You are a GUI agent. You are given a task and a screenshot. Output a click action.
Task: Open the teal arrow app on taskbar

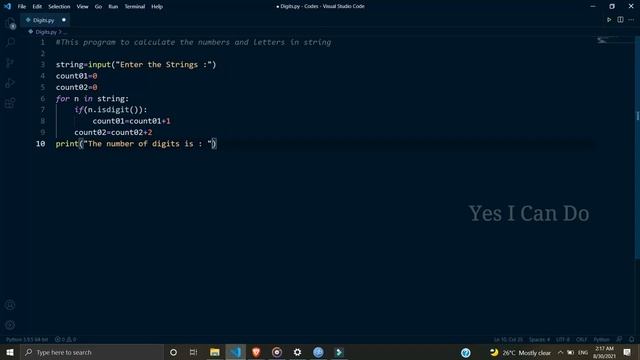click(339, 352)
